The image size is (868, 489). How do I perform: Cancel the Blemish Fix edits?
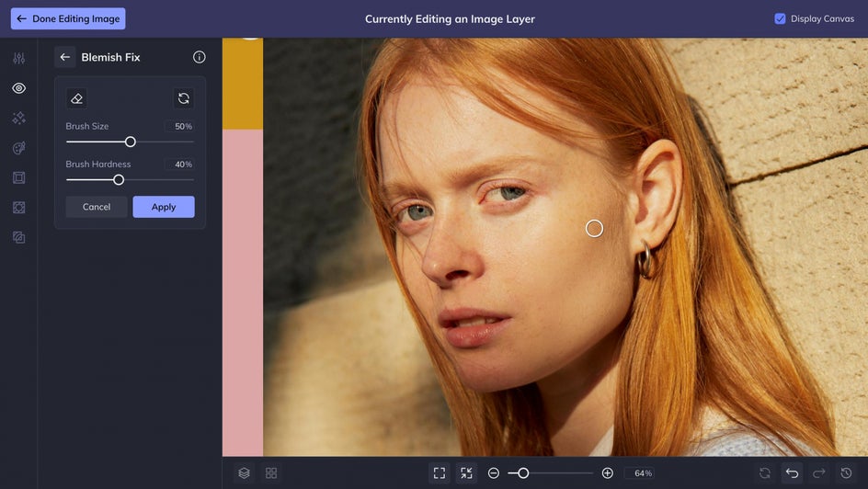pyautogui.click(x=97, y=207)
